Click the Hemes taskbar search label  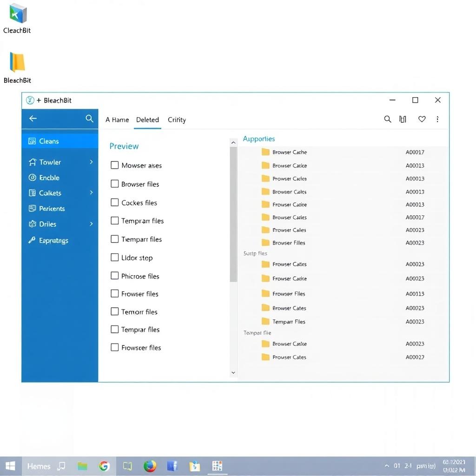(x=39, y=466)
